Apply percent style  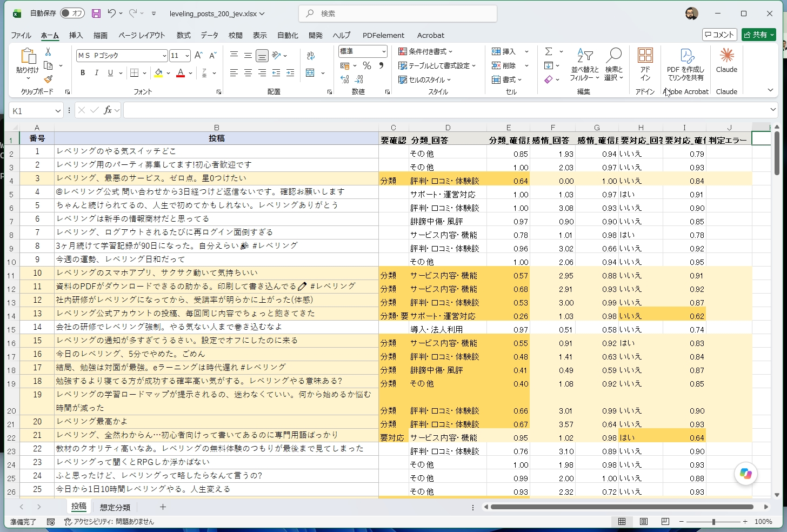point(367,65)
